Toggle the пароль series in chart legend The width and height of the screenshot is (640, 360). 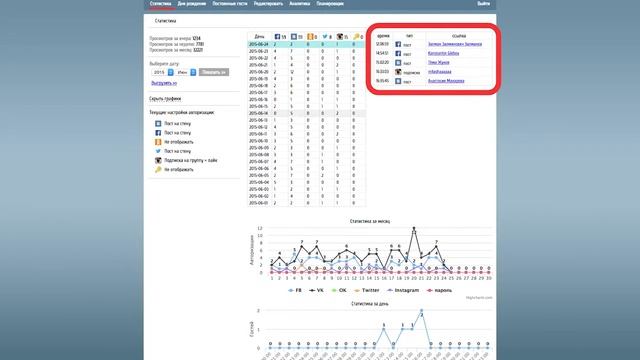439,290
